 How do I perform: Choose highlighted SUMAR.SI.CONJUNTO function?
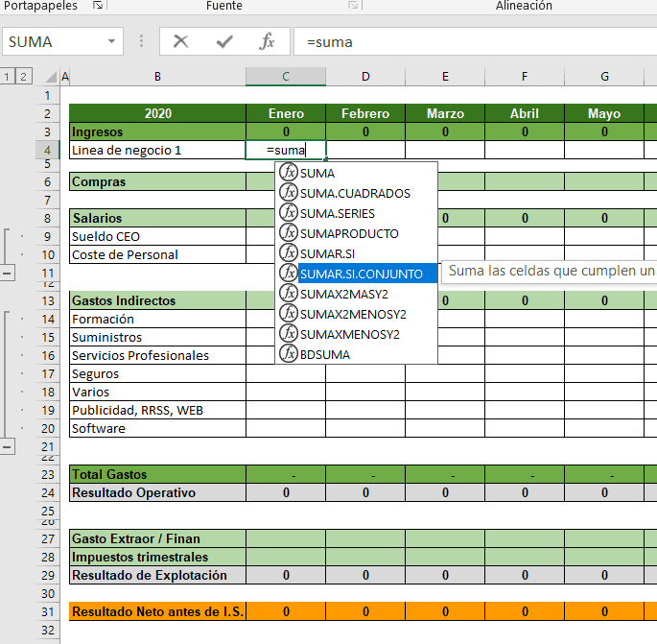point(356,274)
